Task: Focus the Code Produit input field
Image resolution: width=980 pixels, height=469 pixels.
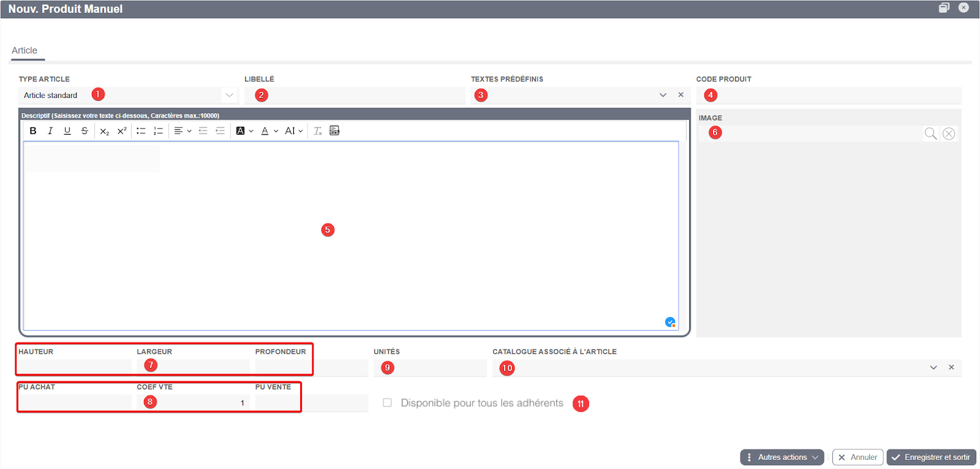Action: [x=829, y=96]
